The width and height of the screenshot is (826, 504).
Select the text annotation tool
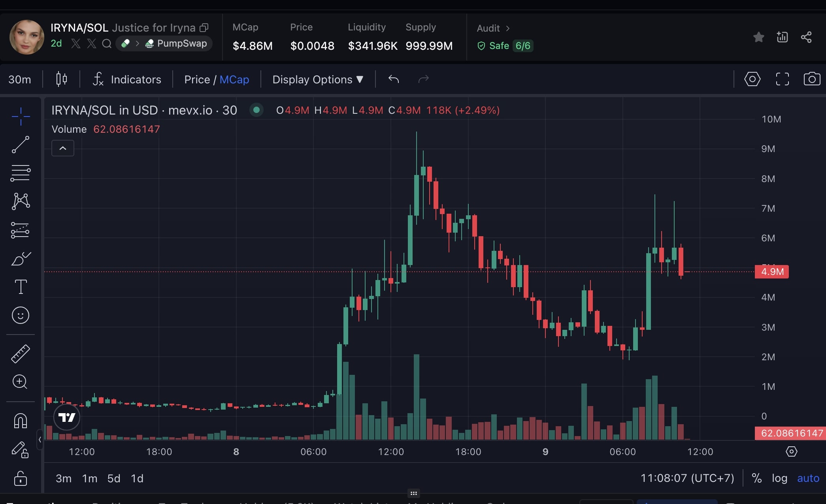coord(21,287)
